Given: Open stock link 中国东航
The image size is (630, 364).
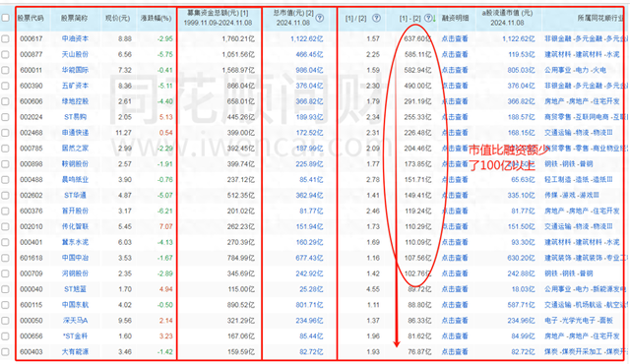Looking at the screenshot, I should (75, 305).
